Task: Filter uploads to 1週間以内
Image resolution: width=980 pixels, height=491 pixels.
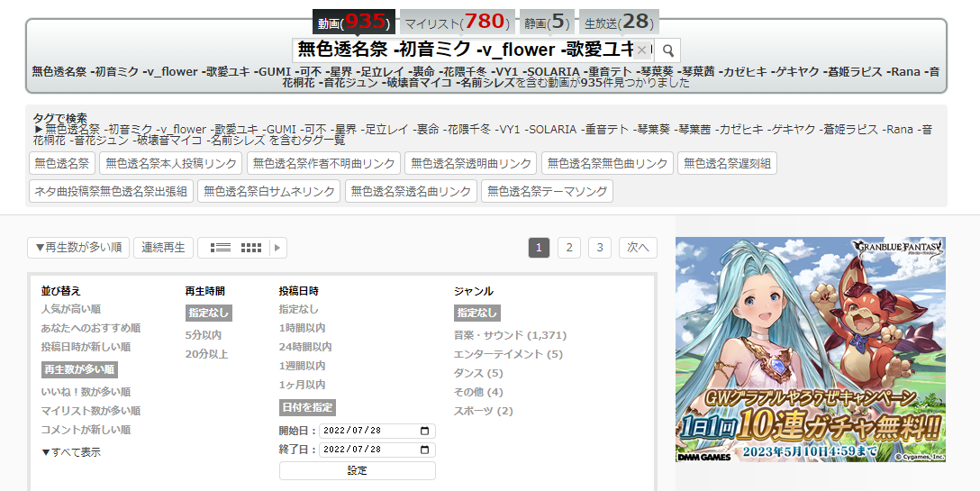Action: [302, 366]
